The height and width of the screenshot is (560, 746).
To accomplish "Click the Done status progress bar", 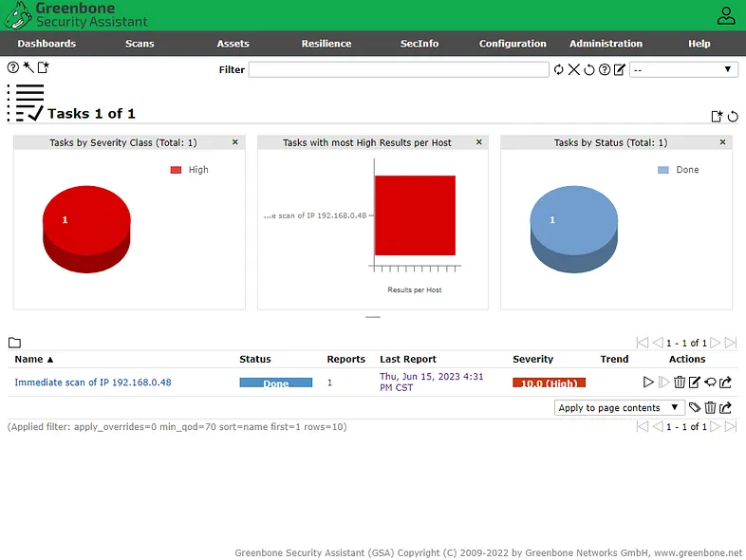I will click(x=276, y=383).
